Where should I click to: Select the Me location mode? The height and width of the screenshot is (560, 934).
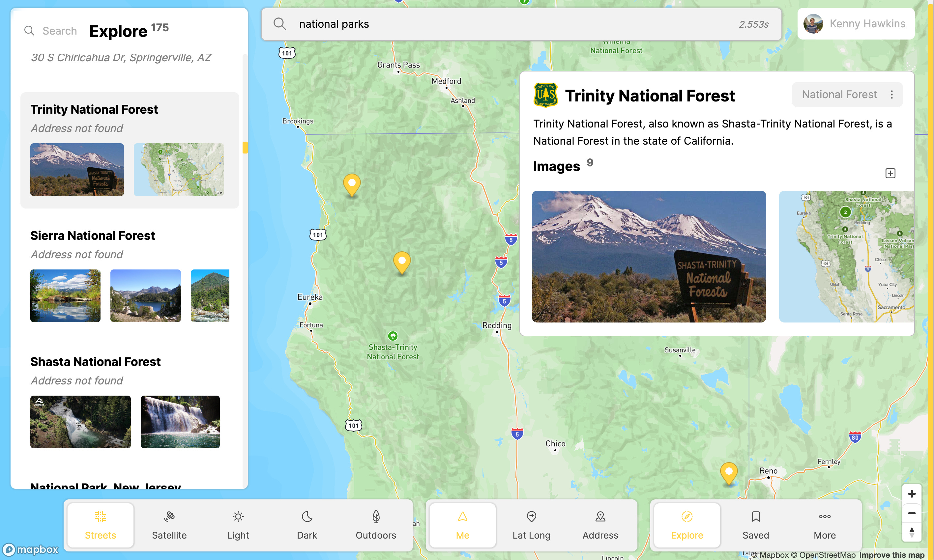tap(462, 525)
